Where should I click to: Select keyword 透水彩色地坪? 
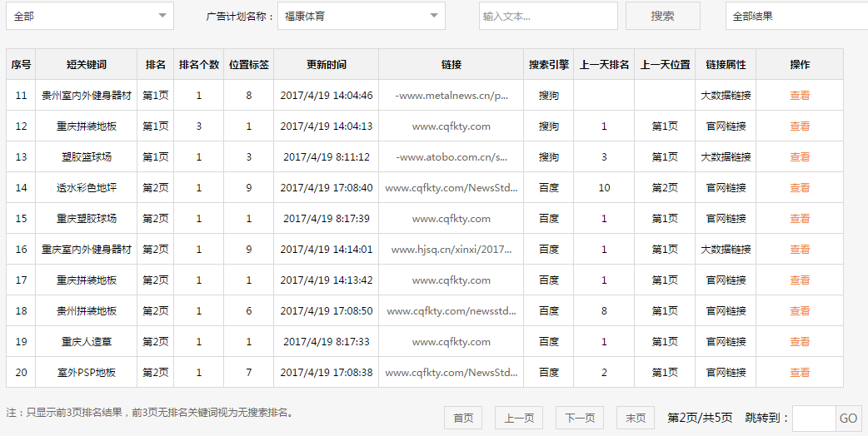(x=87, y=188)
